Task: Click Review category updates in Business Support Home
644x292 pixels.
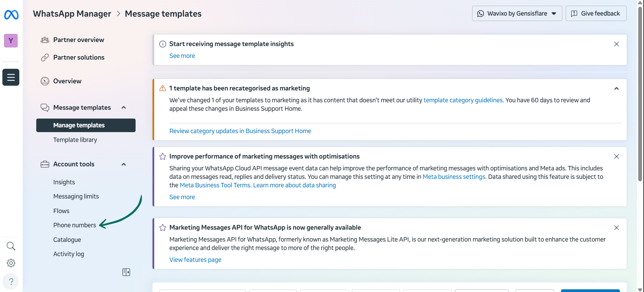Action: click(x=240, y=131)
